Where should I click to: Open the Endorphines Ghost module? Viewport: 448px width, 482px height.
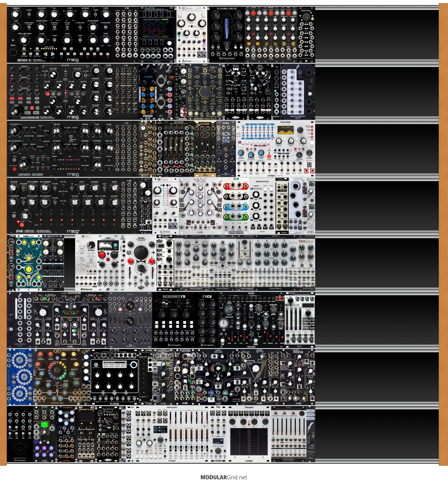coord(205,92)
